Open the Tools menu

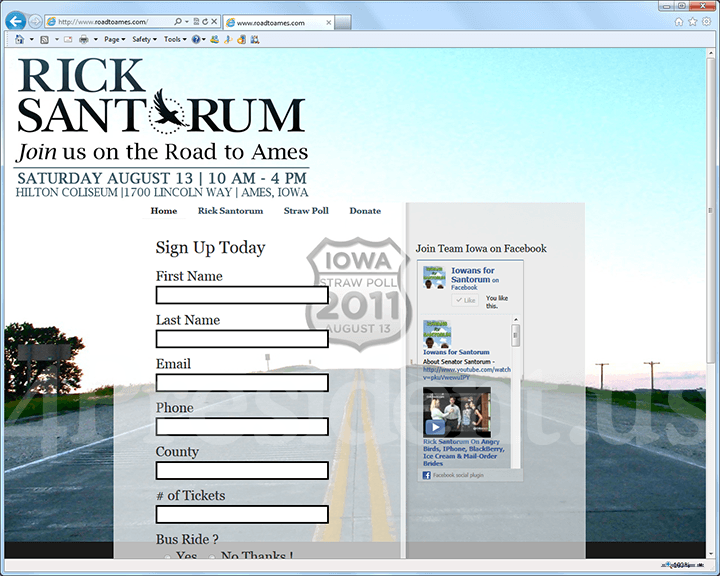(175, 40)
